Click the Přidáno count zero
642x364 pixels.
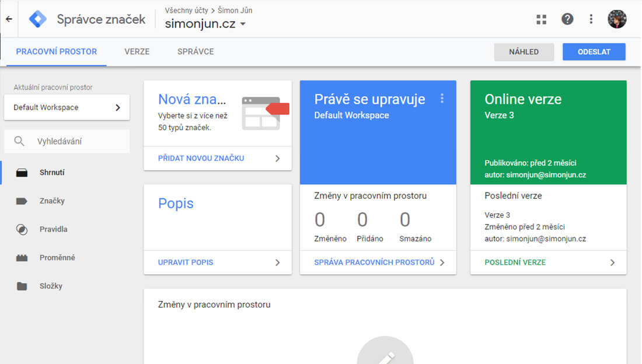click(362, 219)
